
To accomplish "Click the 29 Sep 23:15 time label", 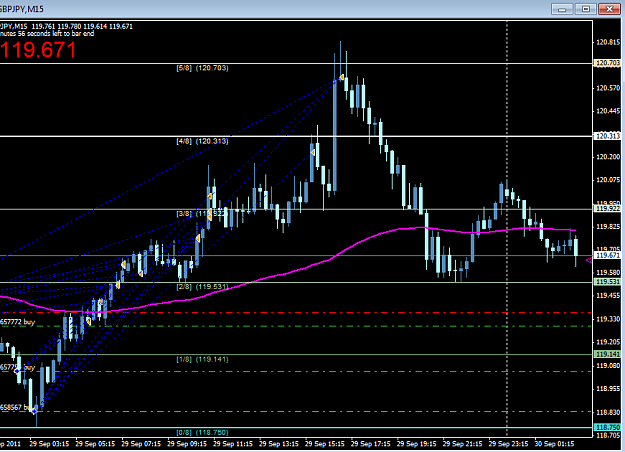I will pyautogui.click(x=509, y=444).
